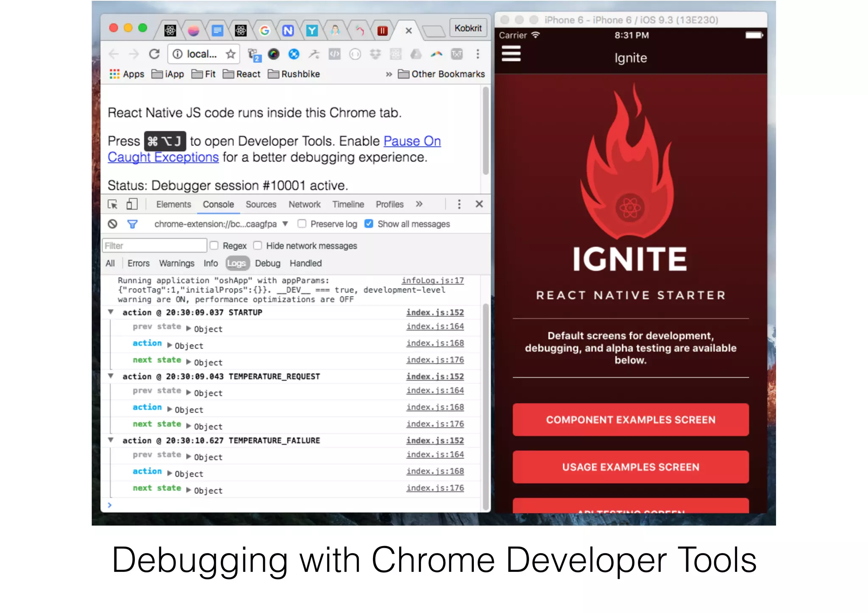Image resolution: width=868 pixels, height=613 pixels.
Task: Switch to the Y Combinator tab
Action: pyautogui.click(x=312, y=31)
